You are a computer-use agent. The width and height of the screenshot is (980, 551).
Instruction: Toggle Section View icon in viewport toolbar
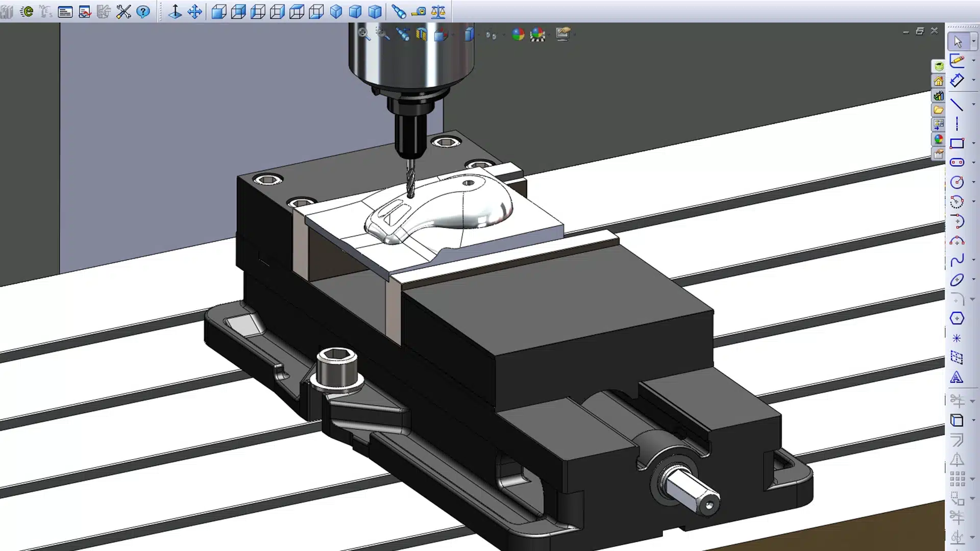pyautogui.click(x=421, y=34)
